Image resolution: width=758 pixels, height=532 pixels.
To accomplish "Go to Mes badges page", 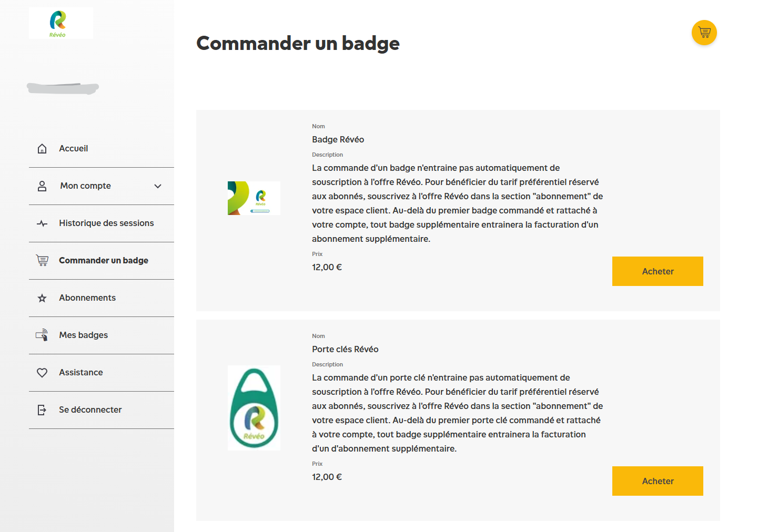I will click(83, 335).
